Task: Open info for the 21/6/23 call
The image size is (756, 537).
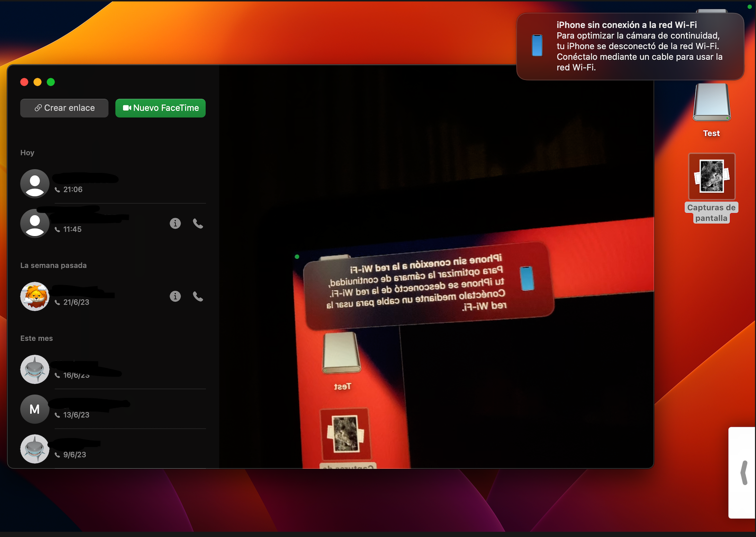Action: point(175,296)
